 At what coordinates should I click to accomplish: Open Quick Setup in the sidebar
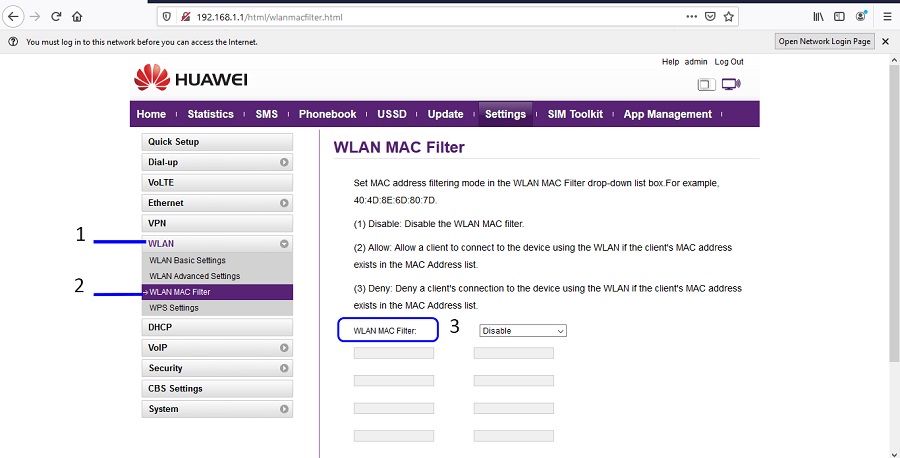tap(217, 142)
